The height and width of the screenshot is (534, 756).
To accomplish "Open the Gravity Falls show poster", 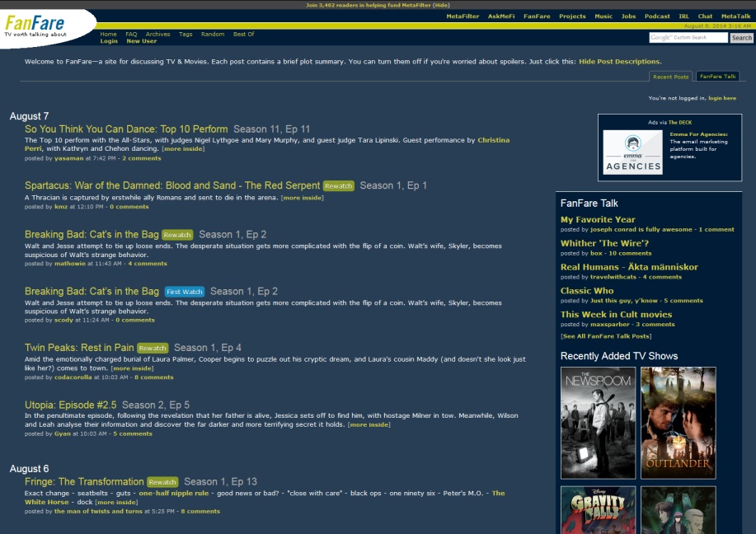I will pos(598,510).
